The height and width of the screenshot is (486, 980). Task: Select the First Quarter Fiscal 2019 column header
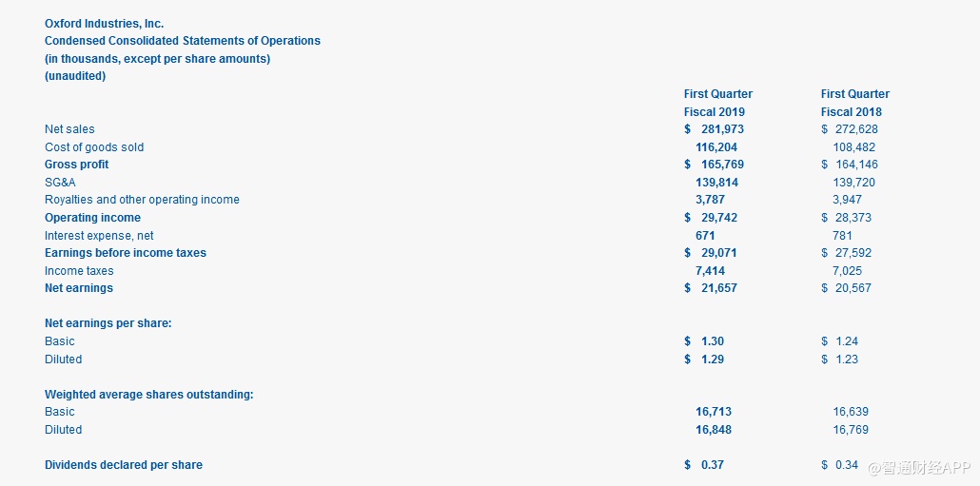(x=717, y=103)
